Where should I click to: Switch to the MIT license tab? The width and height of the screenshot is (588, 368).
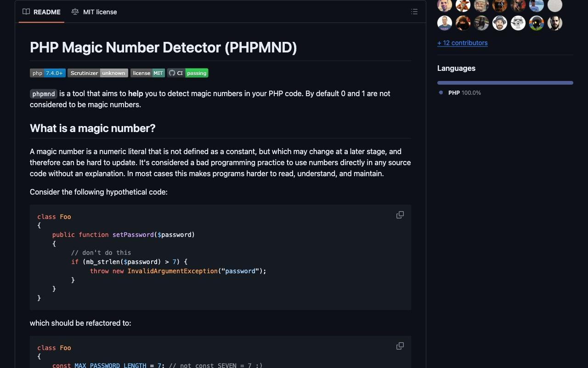(x=94, y=12)
